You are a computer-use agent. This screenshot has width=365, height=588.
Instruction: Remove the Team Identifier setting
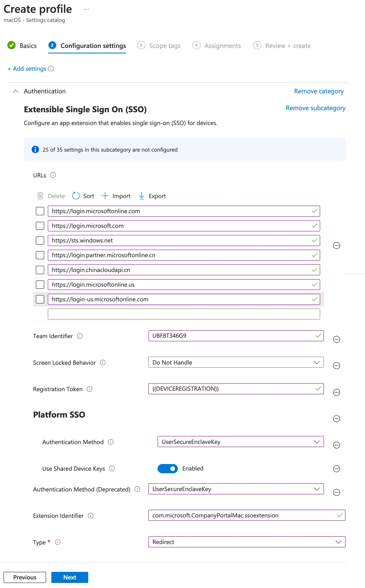pyautogui.click(x=337, y=339)
